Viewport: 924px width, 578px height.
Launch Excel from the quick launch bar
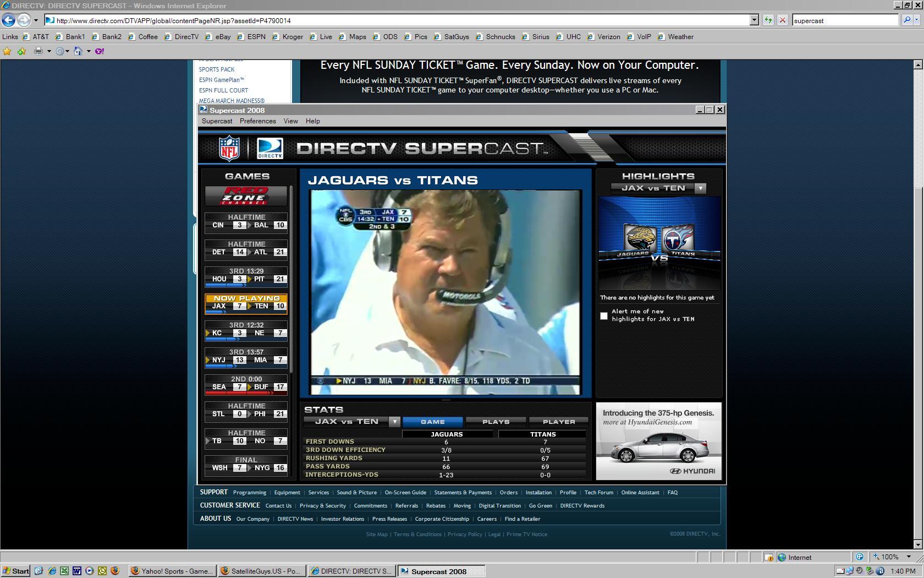(64, 571)
